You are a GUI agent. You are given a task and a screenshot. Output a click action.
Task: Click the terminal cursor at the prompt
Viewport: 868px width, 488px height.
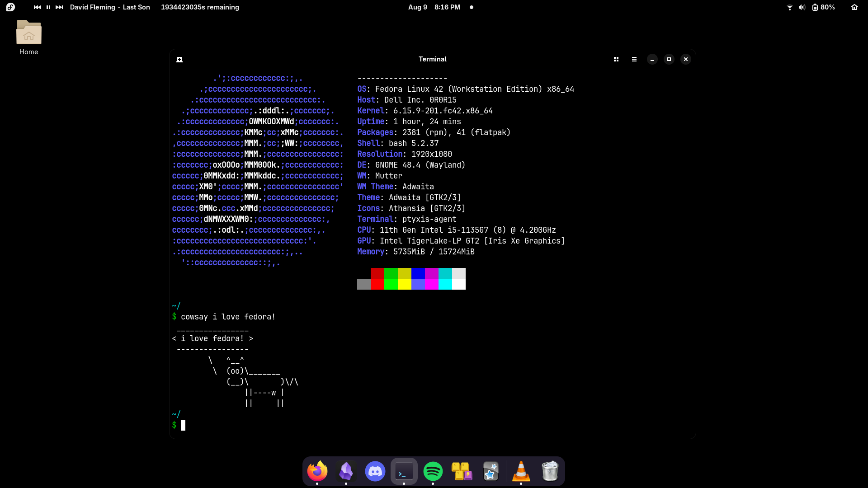coord(183,425)
